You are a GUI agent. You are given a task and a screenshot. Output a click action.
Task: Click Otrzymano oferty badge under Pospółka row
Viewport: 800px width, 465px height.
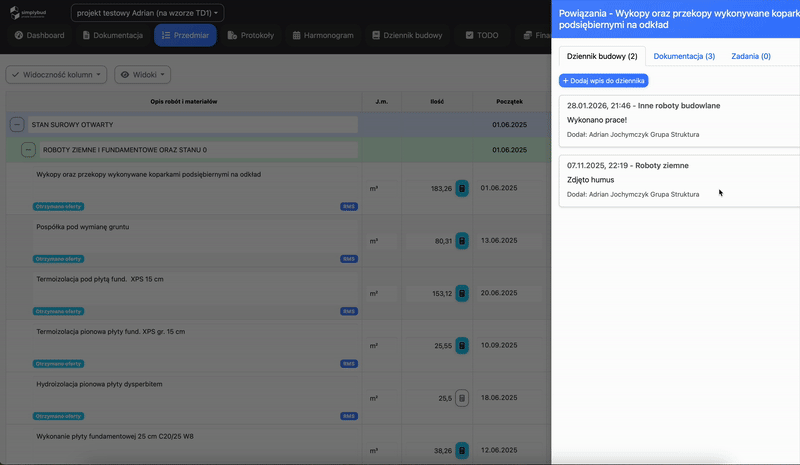point(59,259)
